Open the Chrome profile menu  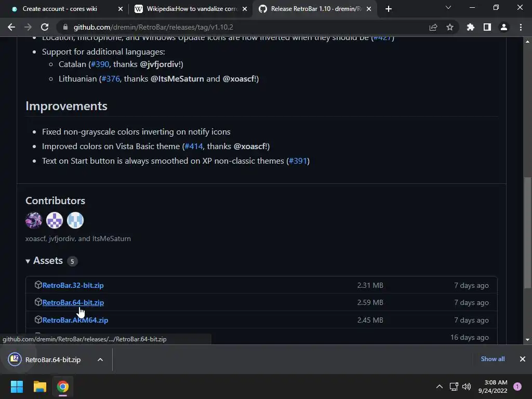point(504,27)
